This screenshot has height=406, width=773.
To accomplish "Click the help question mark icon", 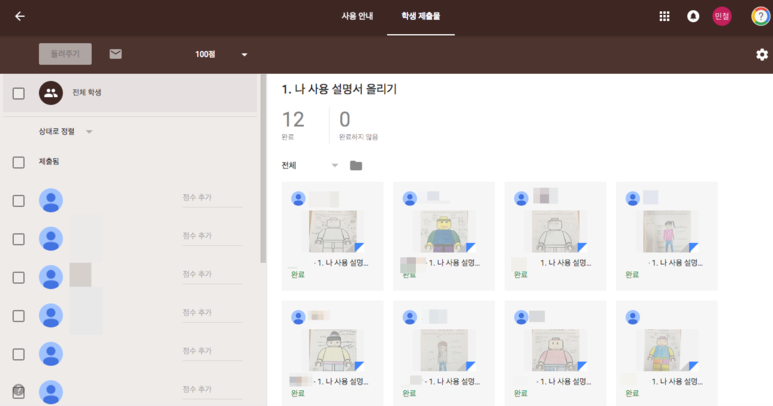I will tap(760, 17).
